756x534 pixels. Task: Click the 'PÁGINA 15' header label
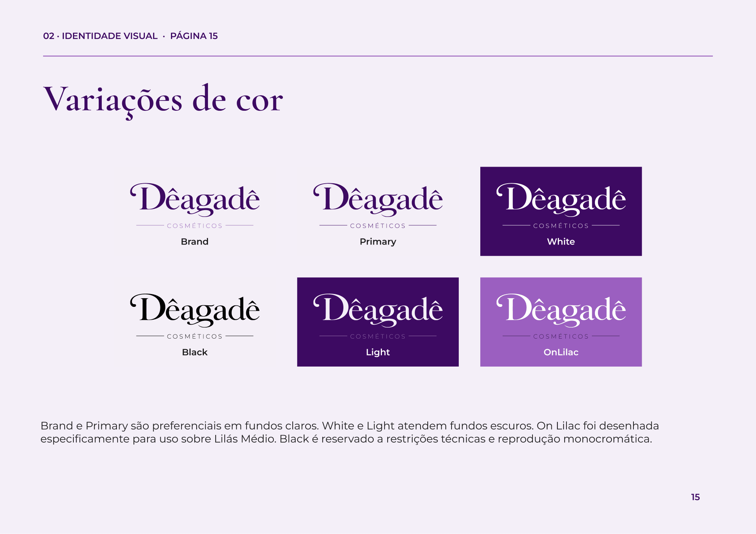pos(194,36)
